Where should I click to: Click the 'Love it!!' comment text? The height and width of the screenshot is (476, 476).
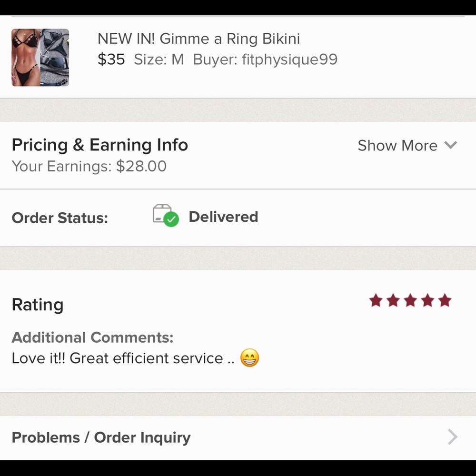[x=39, y=358]
